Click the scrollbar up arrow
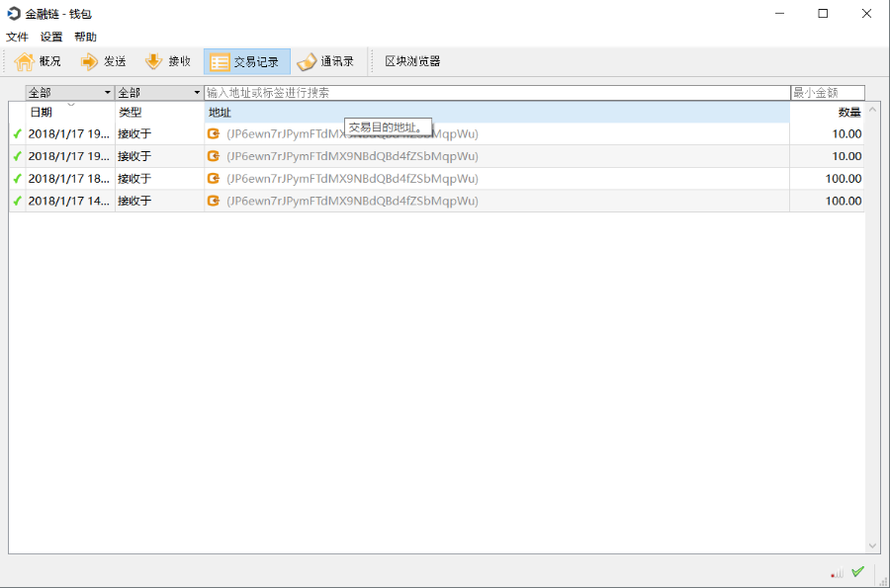This screenshot has height=588, width=890. (x=872, y=109)
